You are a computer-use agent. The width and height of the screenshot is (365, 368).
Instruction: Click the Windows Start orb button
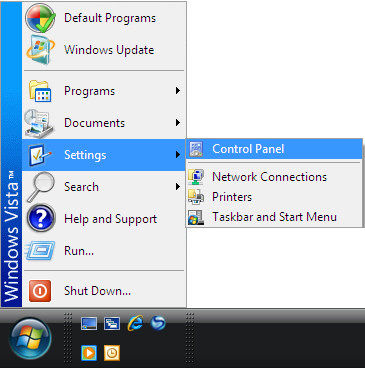[x=30, y=339]
